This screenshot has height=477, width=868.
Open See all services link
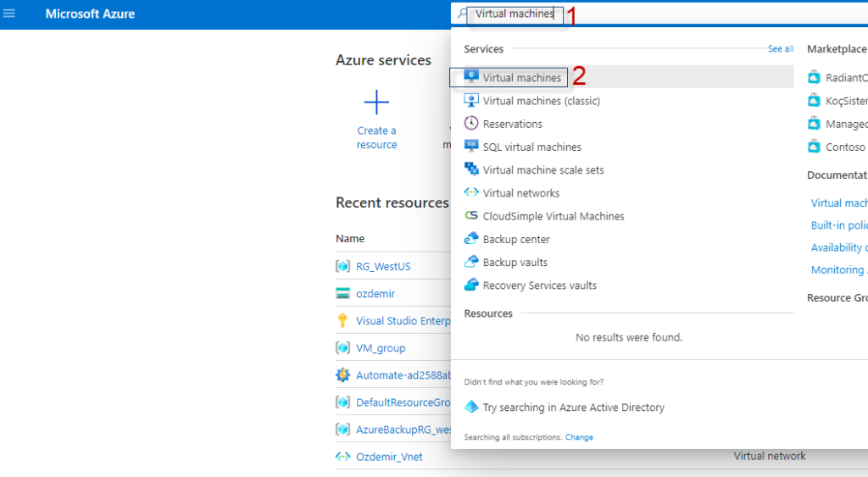click(780, 48)
